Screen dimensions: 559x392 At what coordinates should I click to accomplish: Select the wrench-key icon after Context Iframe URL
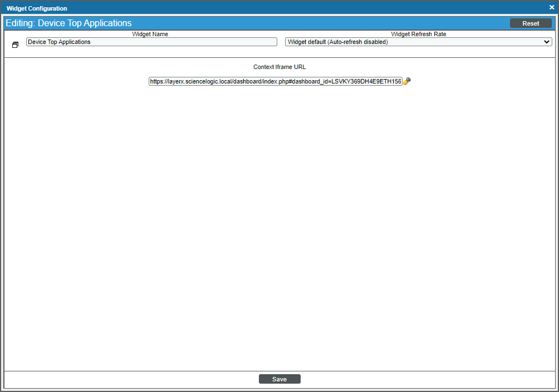coord(407,81)
